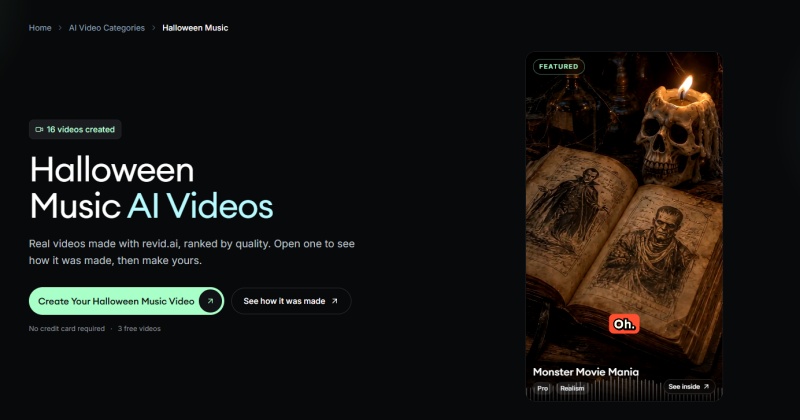Click the 3 free videos text
The image size is (800, 420).
139,329
